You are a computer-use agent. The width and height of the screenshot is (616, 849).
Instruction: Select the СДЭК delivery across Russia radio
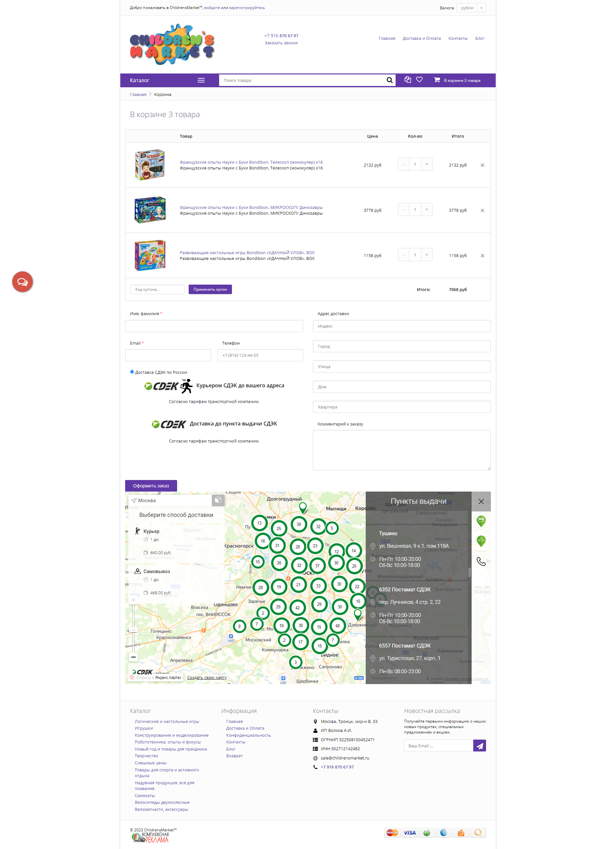point(132,372)
